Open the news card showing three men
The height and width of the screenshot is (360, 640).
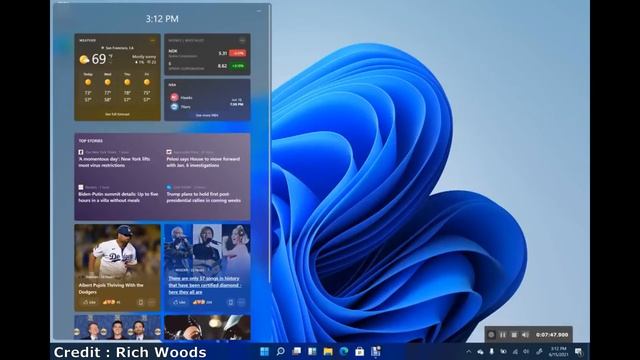[x=118, y=327]
